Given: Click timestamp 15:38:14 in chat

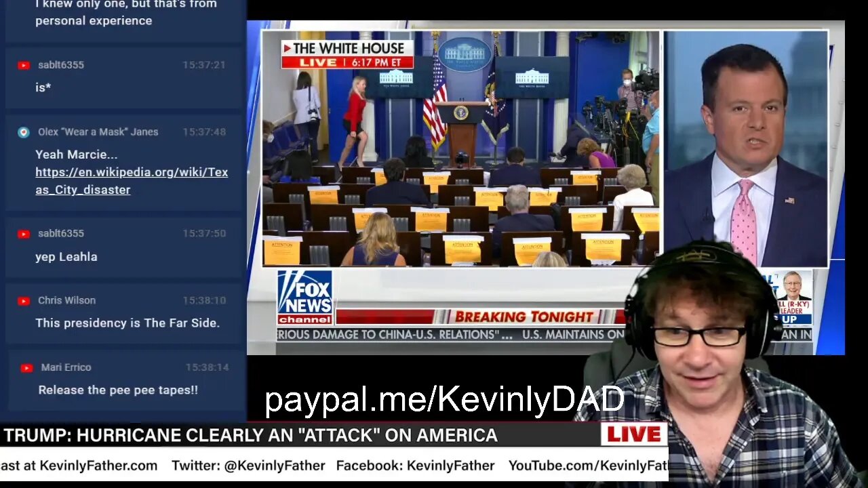Looking at the screenshot, I should click(x=207, y=367).
